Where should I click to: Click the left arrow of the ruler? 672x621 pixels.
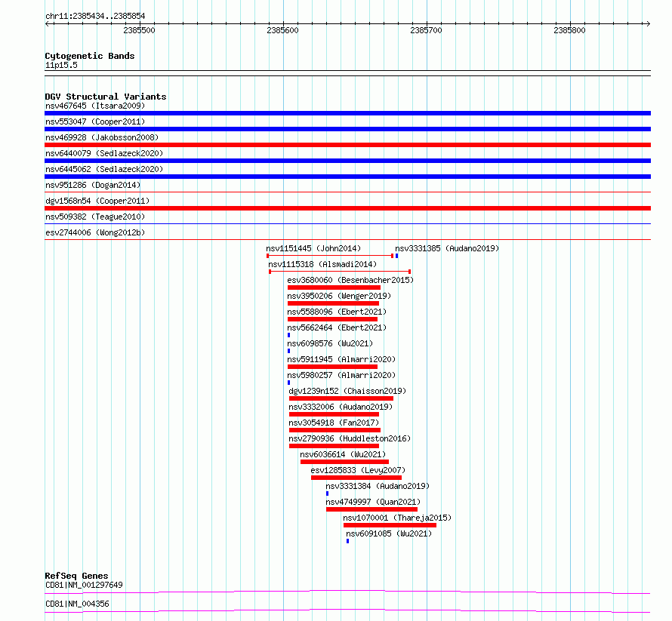48,23
